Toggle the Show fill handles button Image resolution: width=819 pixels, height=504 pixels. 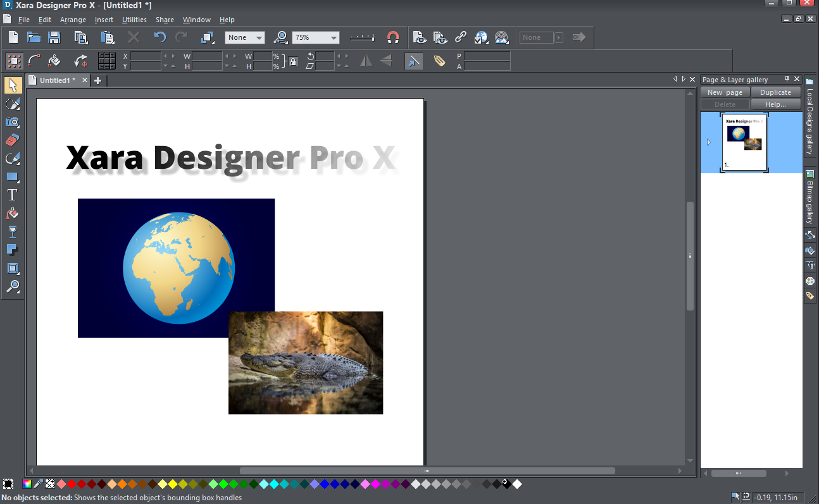[54, 61]
